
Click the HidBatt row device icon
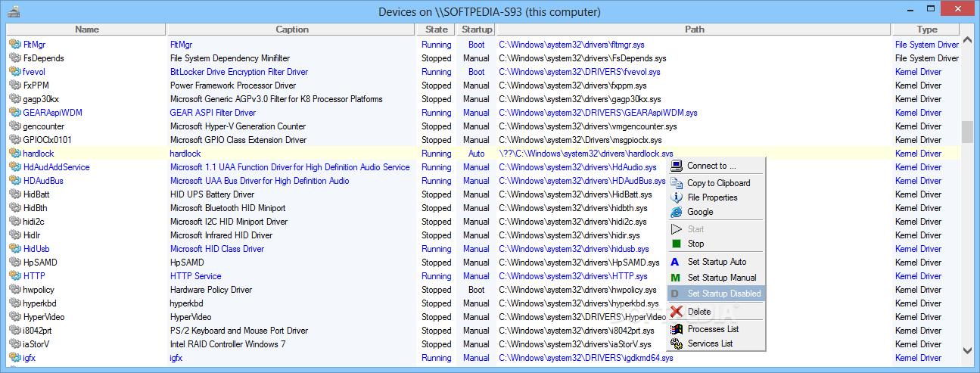tap(14, 194)
